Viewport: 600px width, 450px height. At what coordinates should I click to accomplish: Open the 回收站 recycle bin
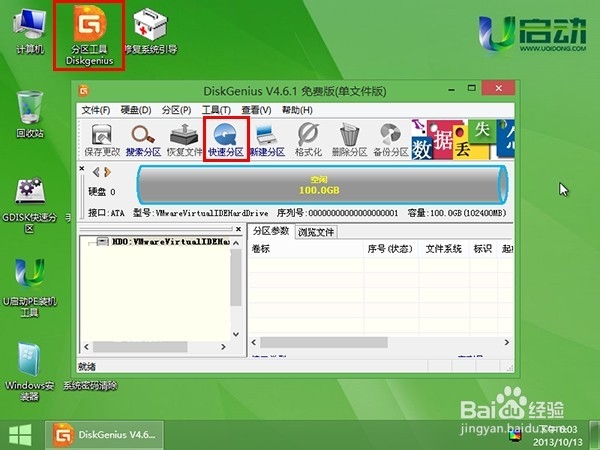point(29,114)
